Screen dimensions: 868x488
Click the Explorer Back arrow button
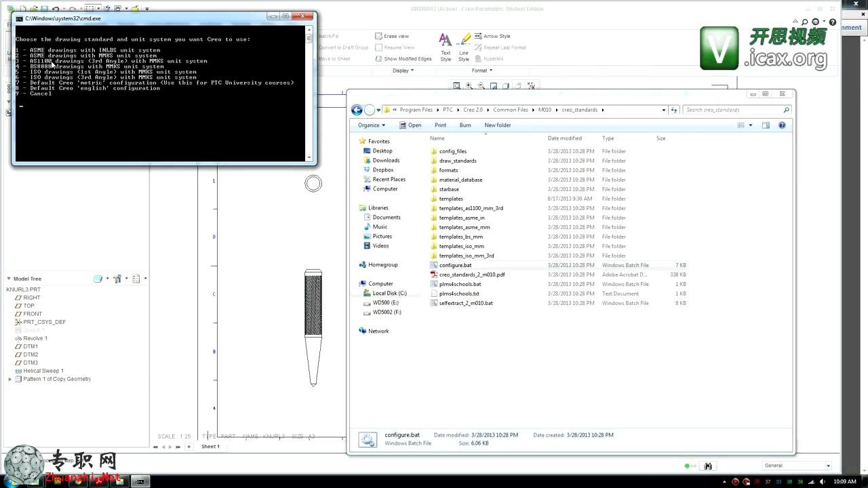click(x=357, y=110)
